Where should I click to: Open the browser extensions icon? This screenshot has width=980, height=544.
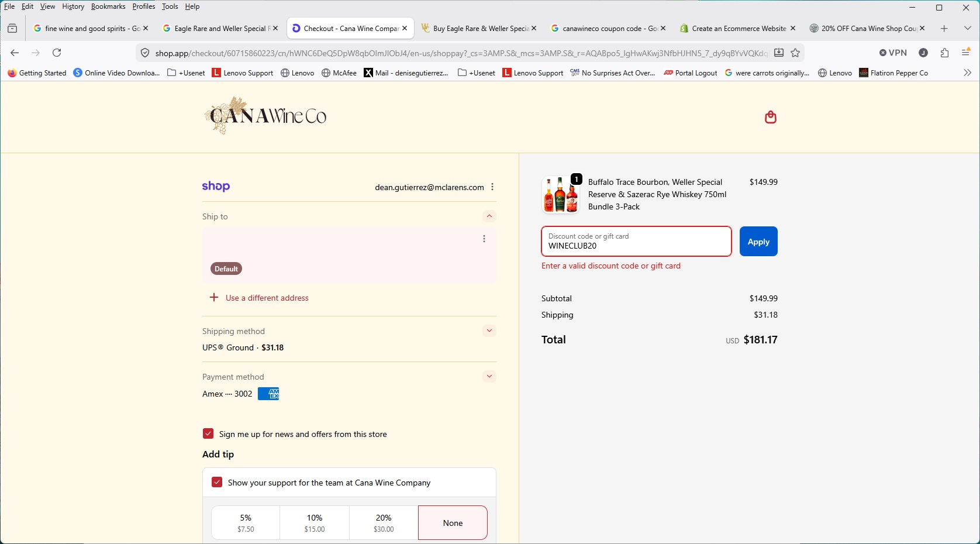pos(945,53)
